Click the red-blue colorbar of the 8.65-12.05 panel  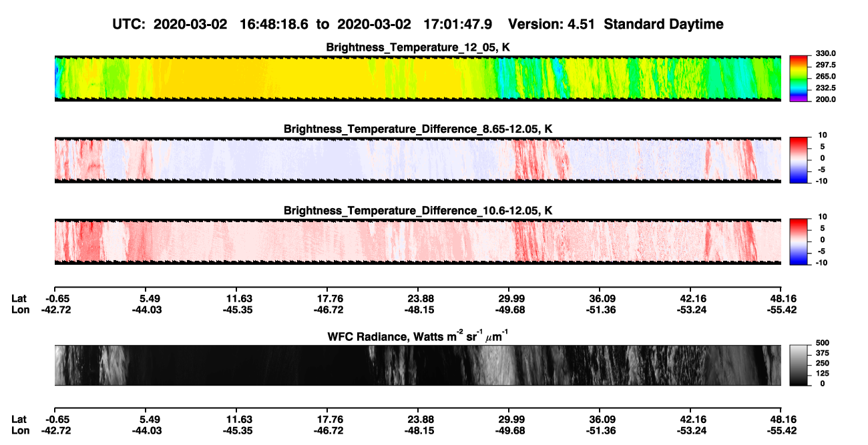click(x=799, y=160)
